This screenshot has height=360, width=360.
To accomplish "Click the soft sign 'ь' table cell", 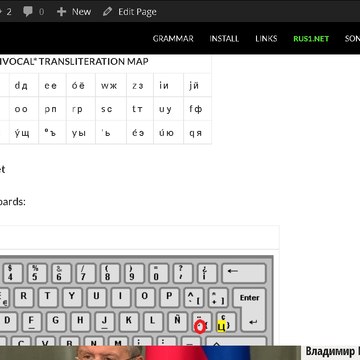I will coord(111,132).
